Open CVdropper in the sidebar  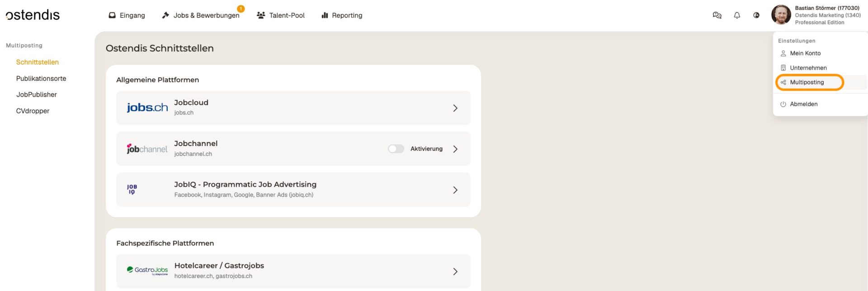pyautogui.click(x=33, y=111)
